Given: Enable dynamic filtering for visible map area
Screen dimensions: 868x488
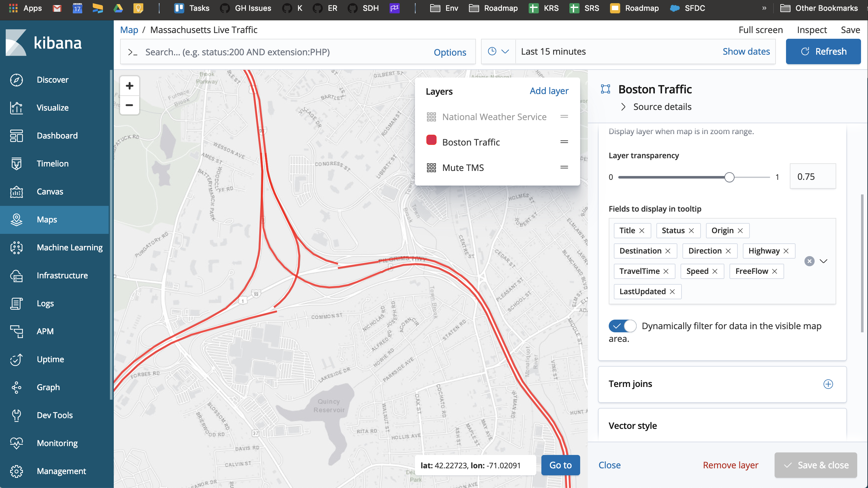Looking at the screenshot, I should (x=622, y=326).
